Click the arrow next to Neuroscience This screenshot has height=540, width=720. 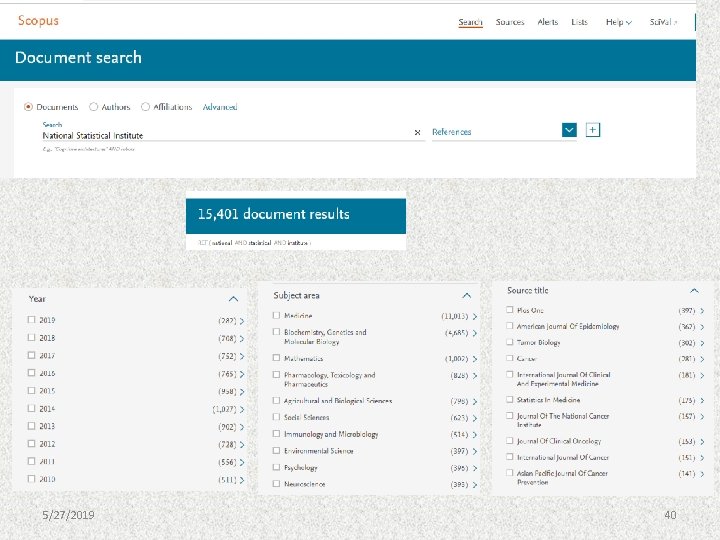point(475,485)
